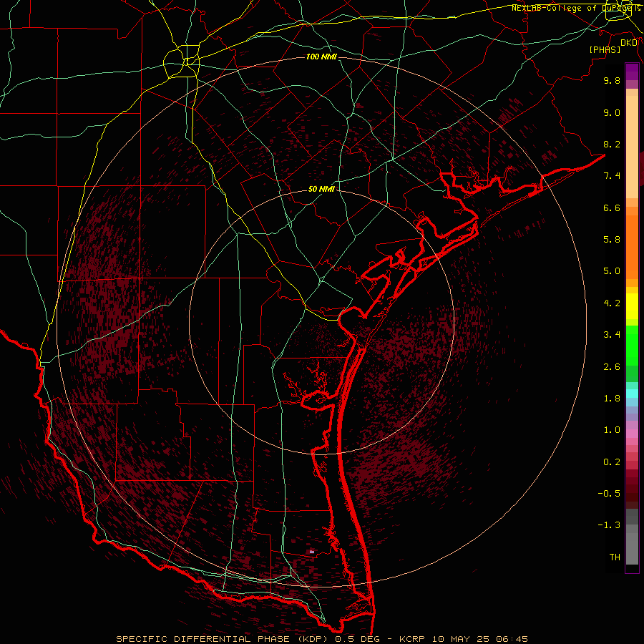This screenshot has width=644, height=644.
Task: Click the "9.0" color scale value
Action: pyautogui.click(x=612, y=112)
